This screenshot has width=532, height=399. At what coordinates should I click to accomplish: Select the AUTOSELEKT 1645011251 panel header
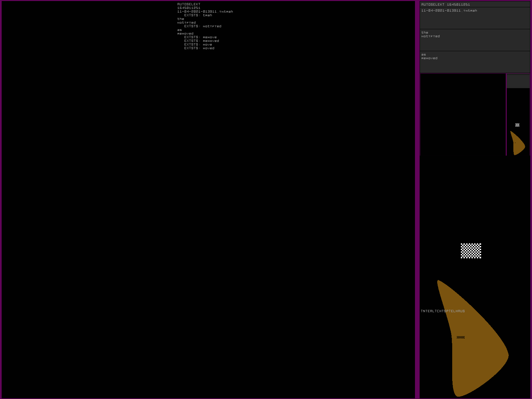click(x=475, y=4)
